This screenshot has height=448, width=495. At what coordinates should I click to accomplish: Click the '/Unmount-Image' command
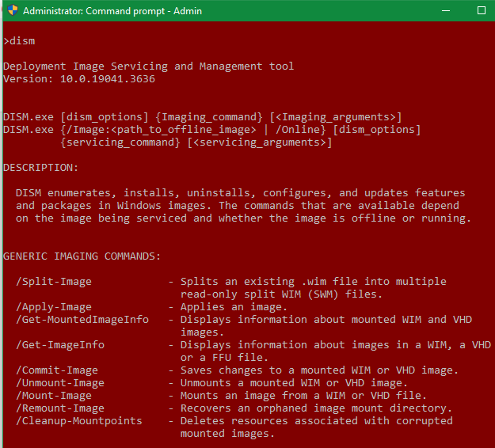[60, 383]
